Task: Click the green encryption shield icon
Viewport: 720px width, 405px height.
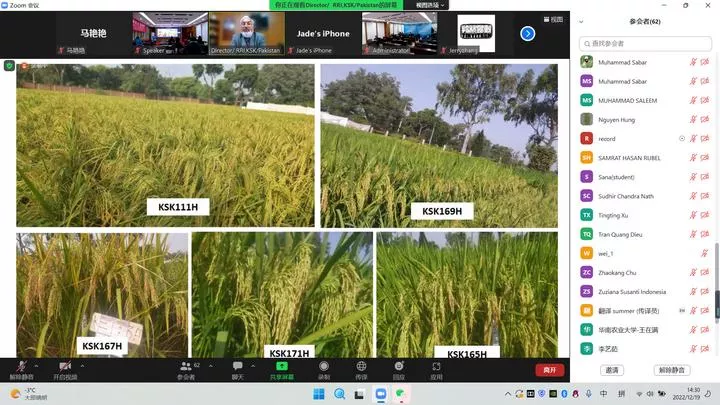Action: pyautogui.click(x=10, y=65)
